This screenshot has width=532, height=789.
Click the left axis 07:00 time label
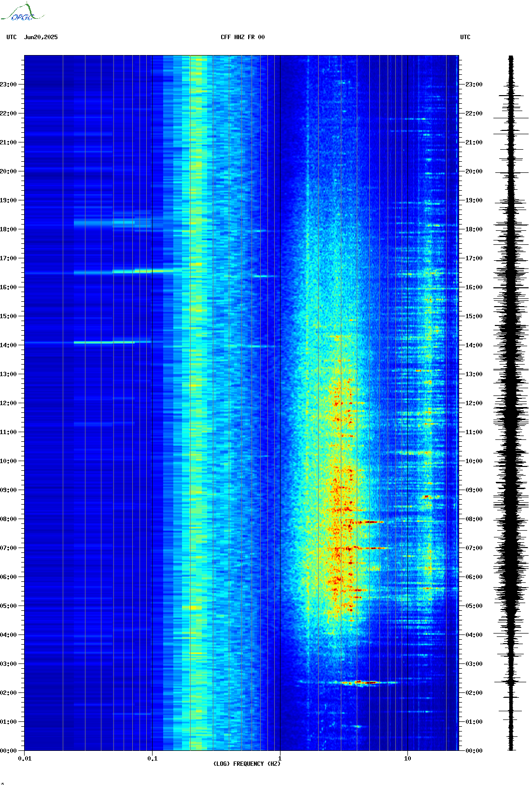tap(8, 548)
